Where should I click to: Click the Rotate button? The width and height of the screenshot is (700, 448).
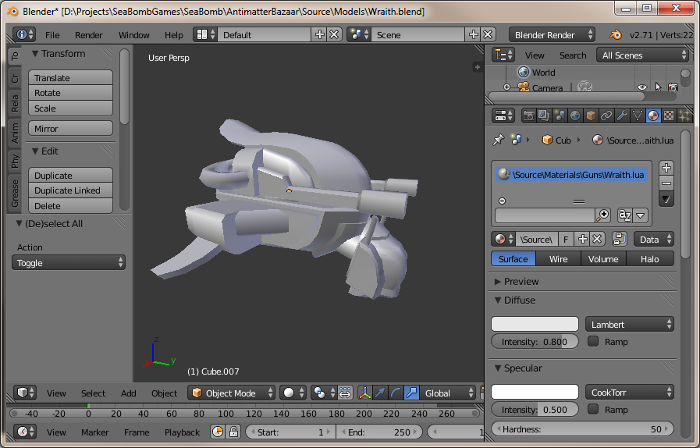click(71, 93)
